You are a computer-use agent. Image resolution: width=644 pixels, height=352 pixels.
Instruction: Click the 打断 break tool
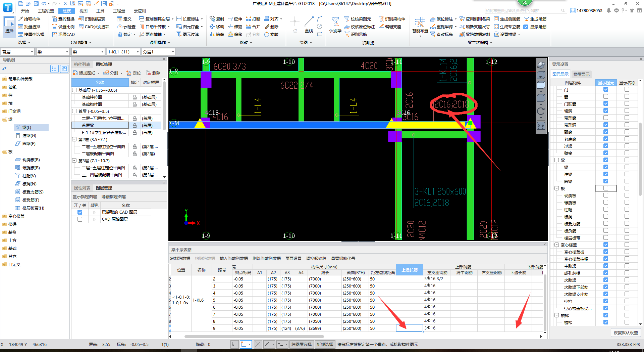253,19
